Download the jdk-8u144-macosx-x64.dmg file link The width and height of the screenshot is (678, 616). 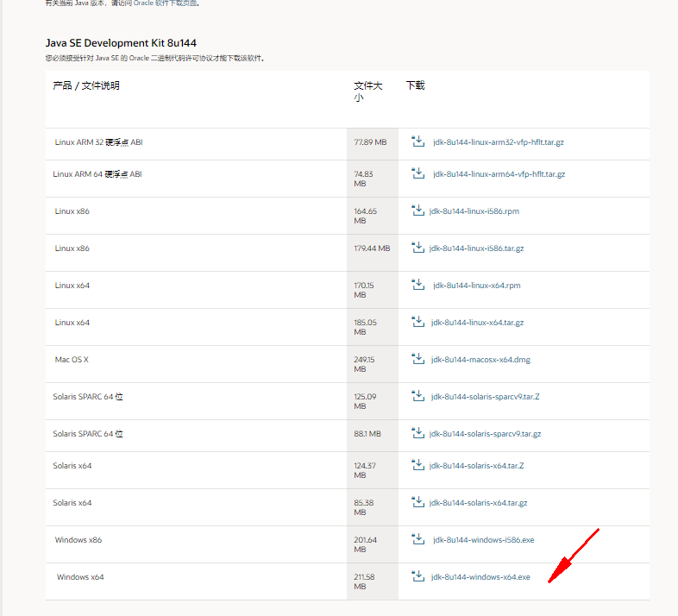pyautogui.click(x=480, y=360)
